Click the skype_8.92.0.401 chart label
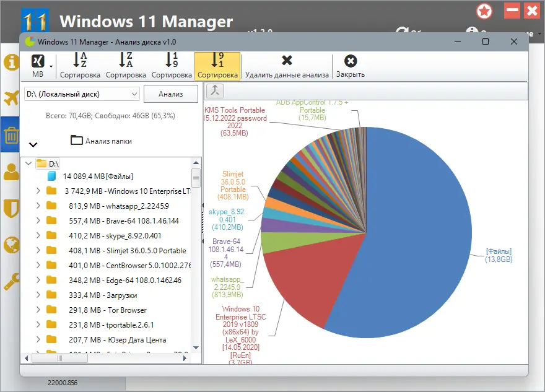Viewport: 545px width, 392px height. coord(227,220)
